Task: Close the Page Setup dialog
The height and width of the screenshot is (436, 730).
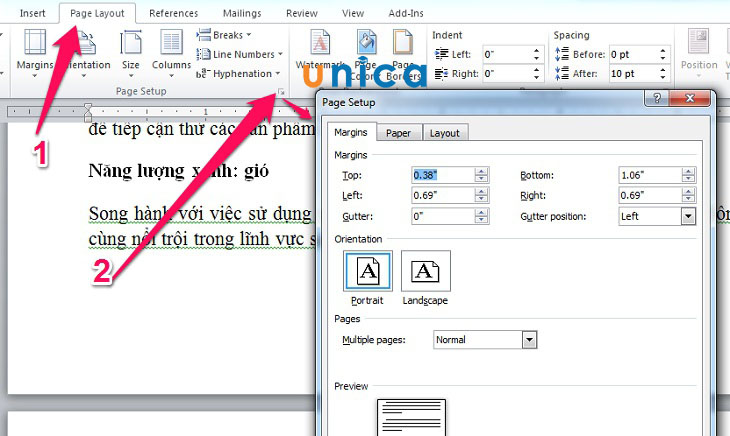Action: [x=690, y=98]
